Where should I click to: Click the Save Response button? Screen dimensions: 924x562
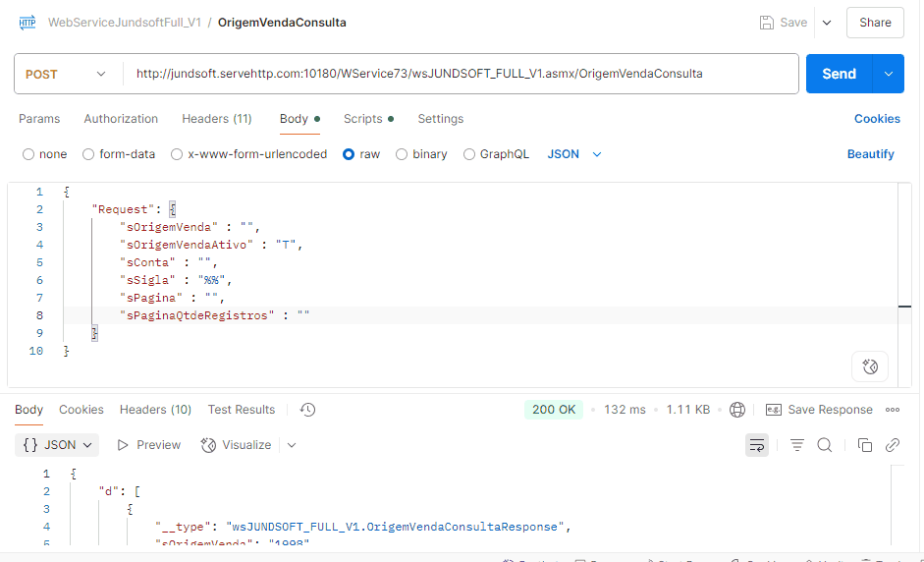tap(819, 410)
